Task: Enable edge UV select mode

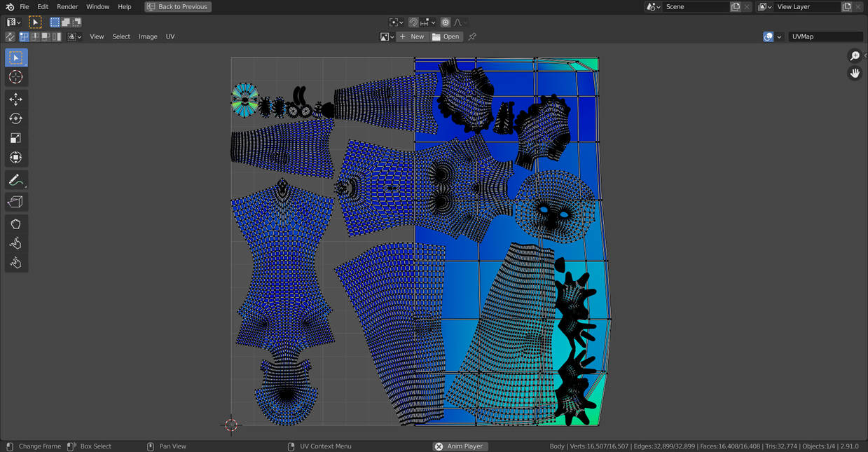Action: (x=35, y=36)
